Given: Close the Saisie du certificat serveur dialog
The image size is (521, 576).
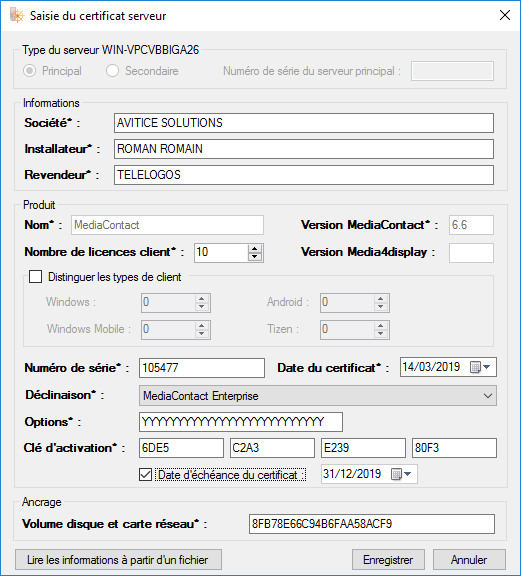Looking at the screenshot, I should 505,15.
